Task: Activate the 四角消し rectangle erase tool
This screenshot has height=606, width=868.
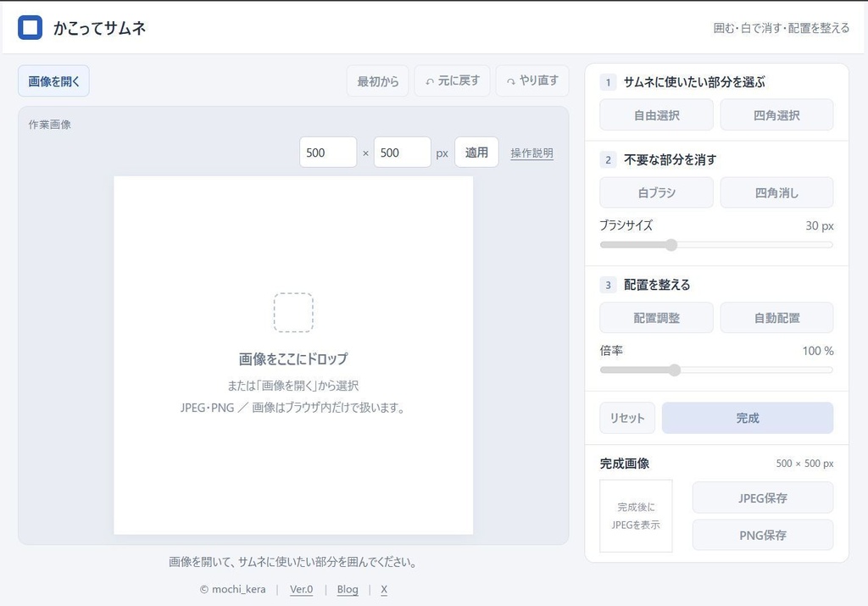Action: (x=776, y=192)
